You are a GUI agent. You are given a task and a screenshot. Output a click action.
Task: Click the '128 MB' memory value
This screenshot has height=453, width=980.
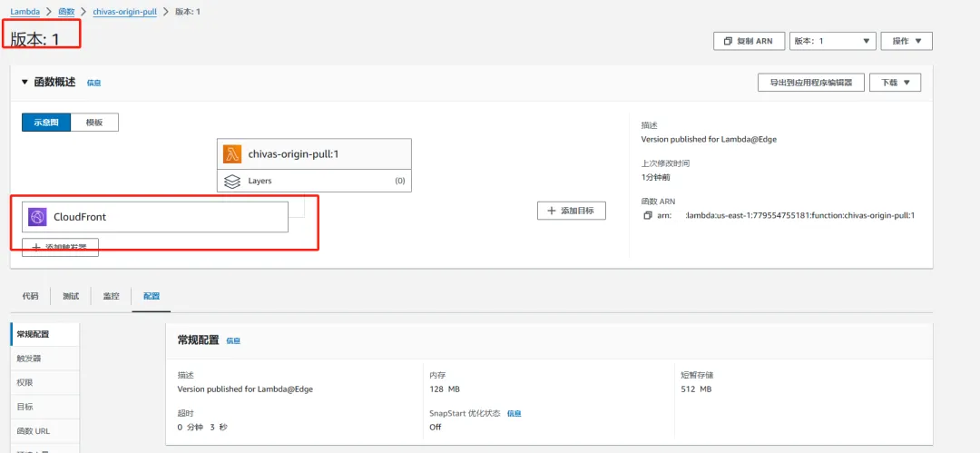click(x=445, y=389)
